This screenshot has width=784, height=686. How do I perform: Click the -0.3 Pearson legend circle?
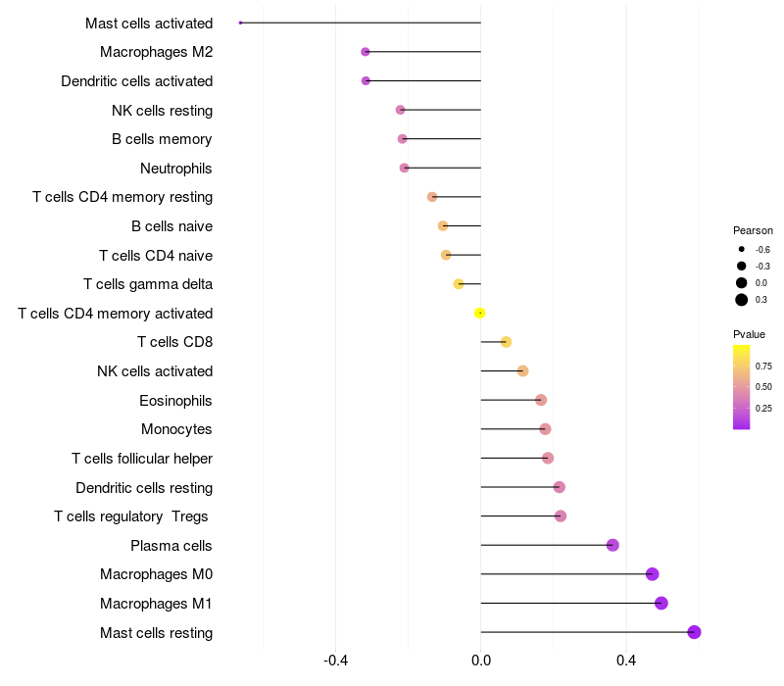741,266
